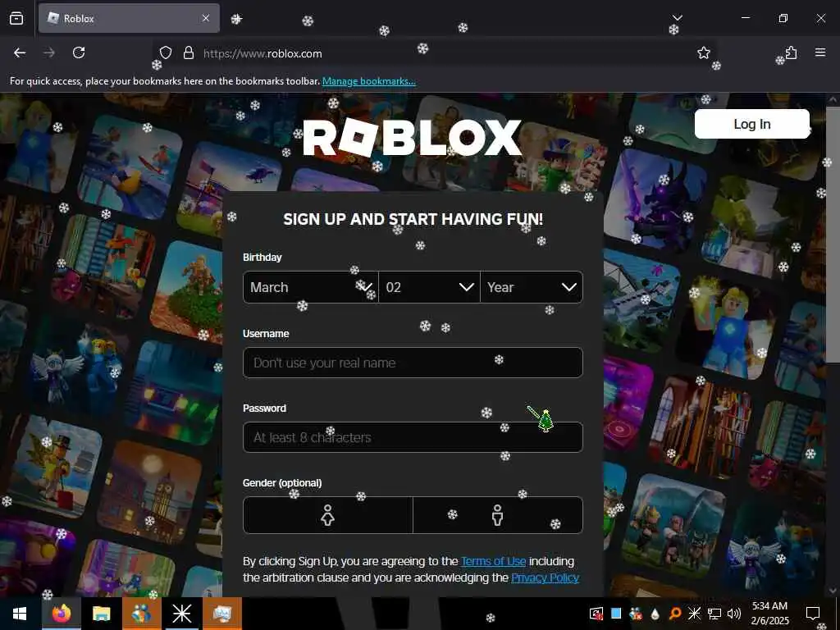This screenshot has height=630, width=840.
Task: Select the female gender icon option
Action: click(328, 515)
